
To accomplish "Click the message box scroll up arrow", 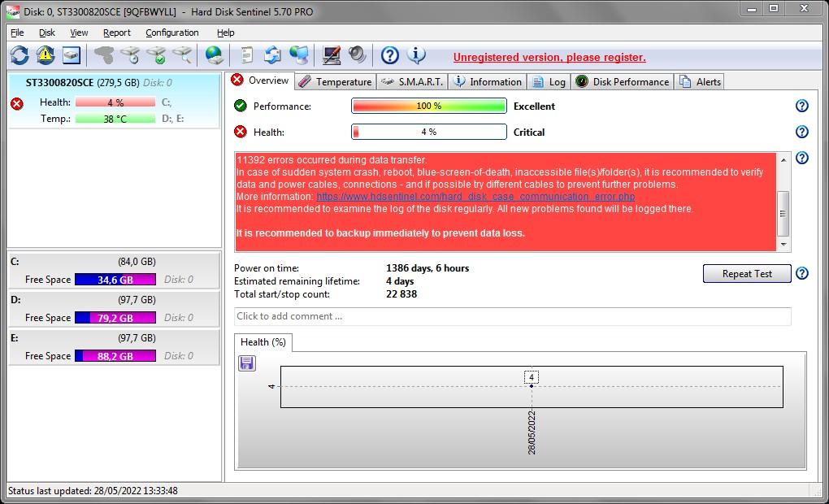I will click(x=783, y=159).
